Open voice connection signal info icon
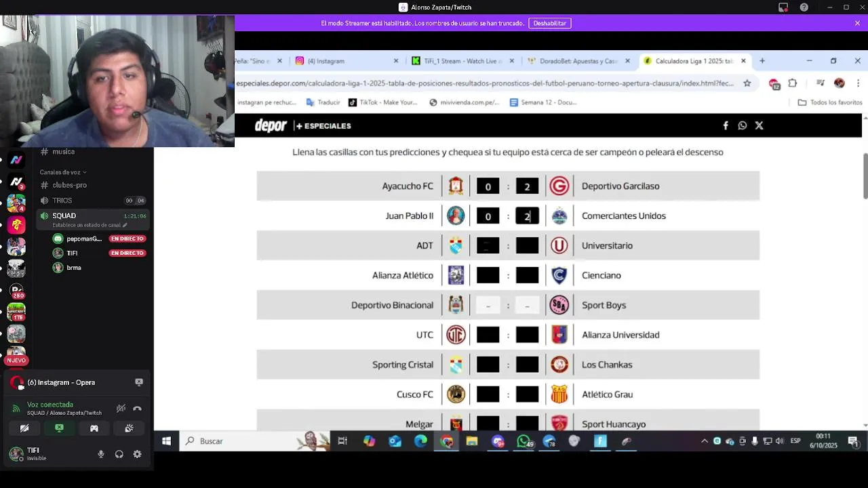This screenshot has height=488, width=868. coord(16,409)
